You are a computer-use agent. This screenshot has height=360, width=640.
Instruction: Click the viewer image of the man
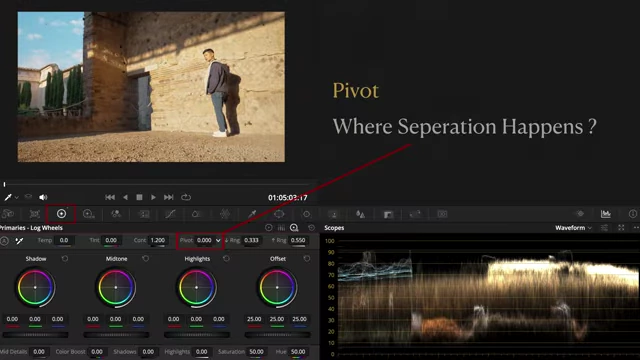pos(151,87)
